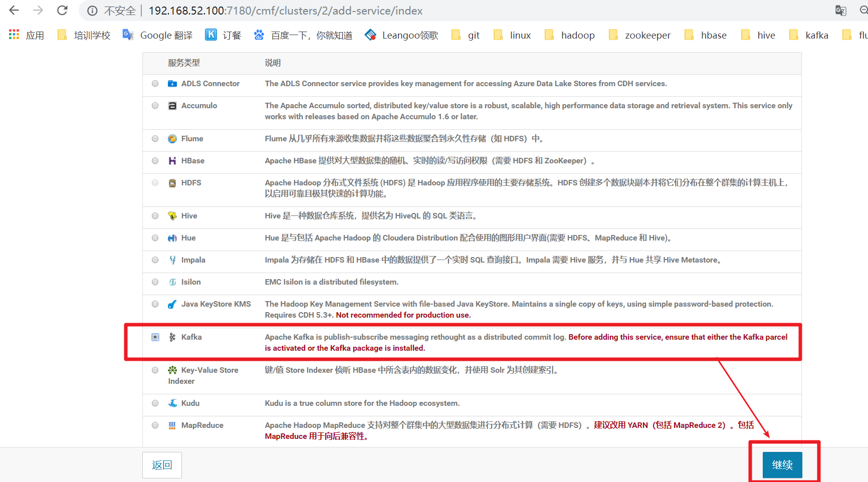This screenshot has width=868, height=482.
Task: Click the Impala service name label
Action: tap(193, 260)
